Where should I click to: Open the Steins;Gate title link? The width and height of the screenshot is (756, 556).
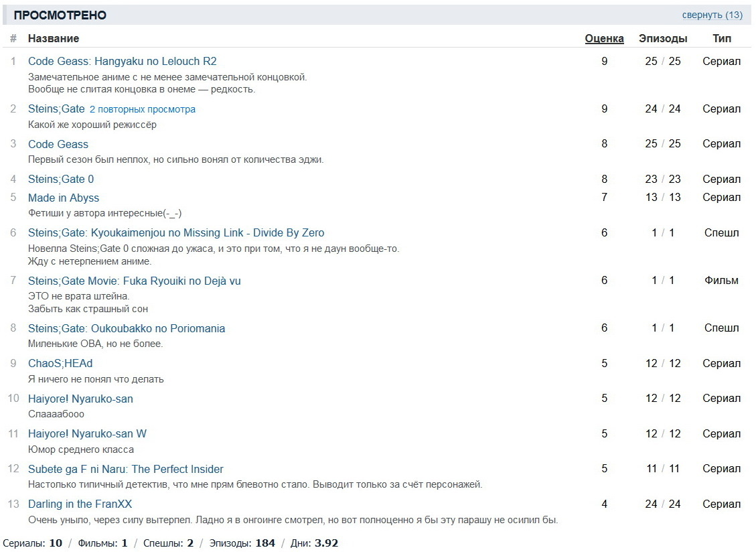tap(56, 109)
